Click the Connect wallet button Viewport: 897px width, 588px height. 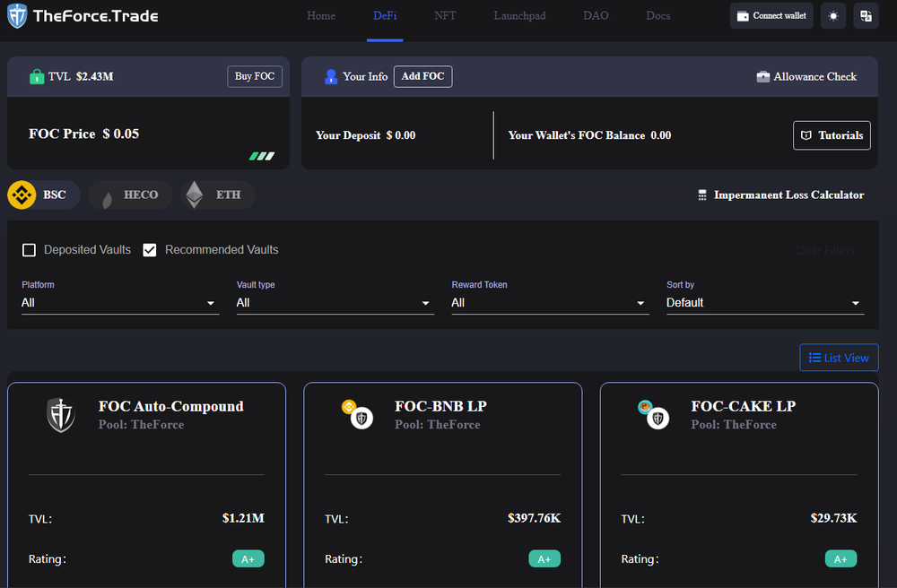(771, 15)
